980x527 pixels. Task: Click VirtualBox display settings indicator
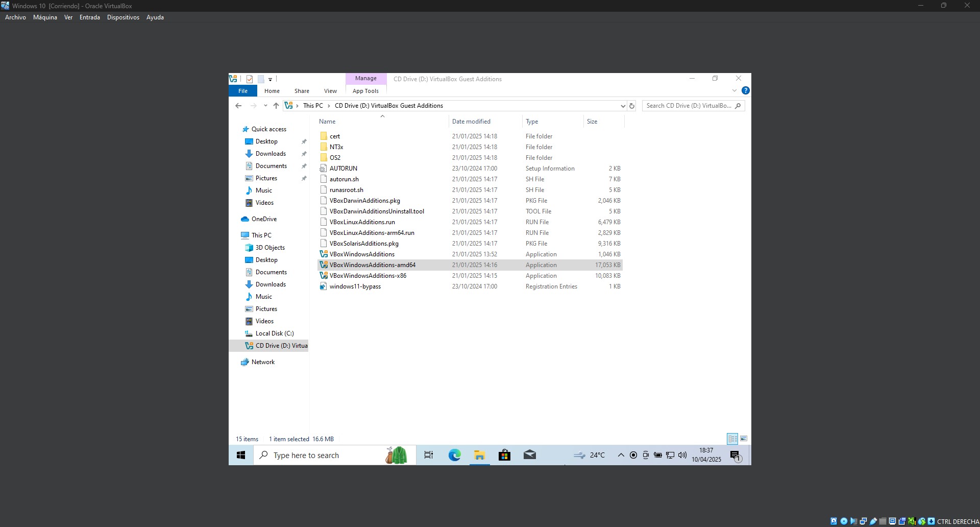click(892, 521)
